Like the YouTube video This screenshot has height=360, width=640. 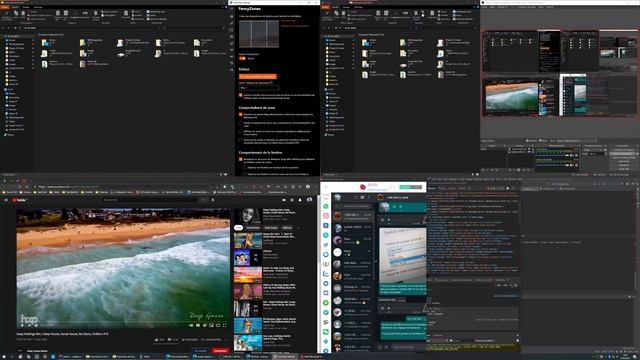[158, 340]
